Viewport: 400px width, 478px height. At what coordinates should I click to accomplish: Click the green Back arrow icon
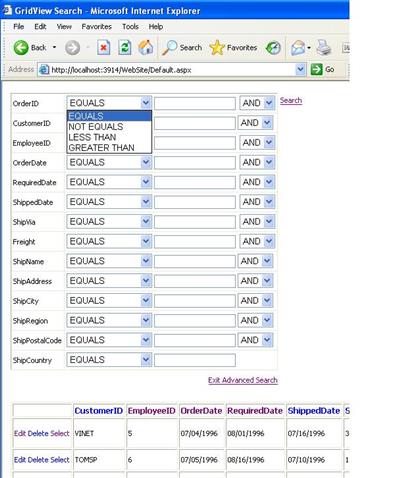(x=21, y=48)
